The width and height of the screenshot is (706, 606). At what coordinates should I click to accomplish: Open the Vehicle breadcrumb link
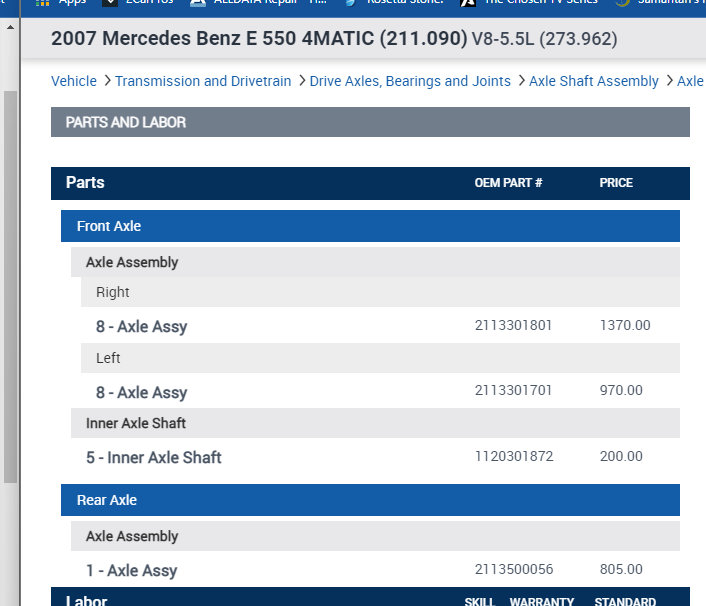pyautogui.click(x=74, y=81)
